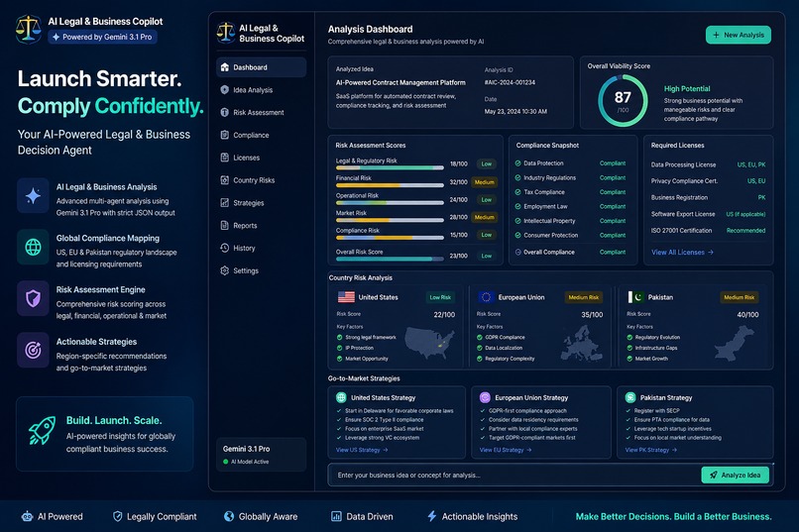
Task: Click the High Potential label
Action: point(687,88)
